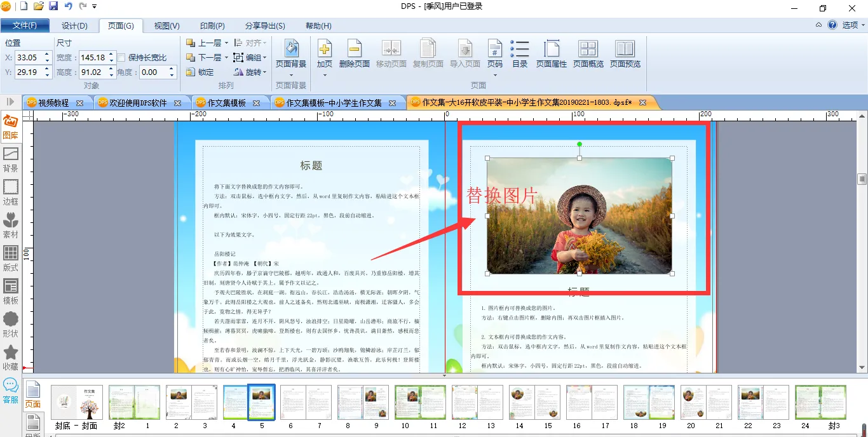
Task: Click the 宽度 width input field
Action: click(x=93, y=57)
